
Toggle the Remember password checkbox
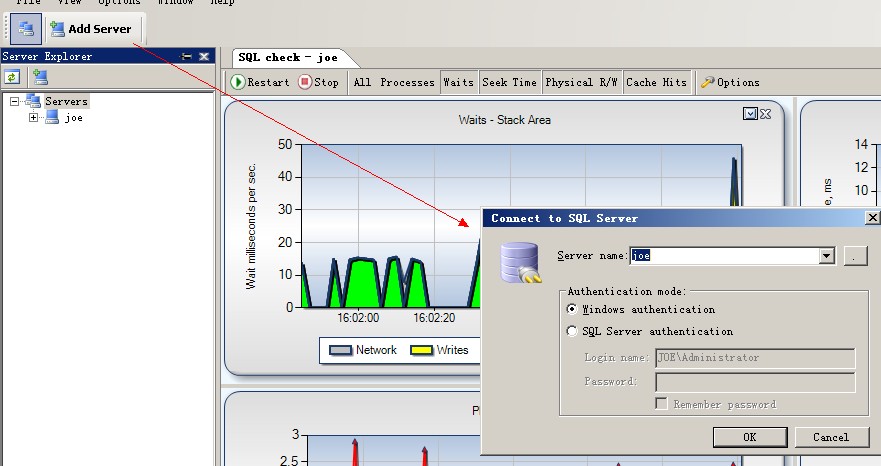click(662, 404)
